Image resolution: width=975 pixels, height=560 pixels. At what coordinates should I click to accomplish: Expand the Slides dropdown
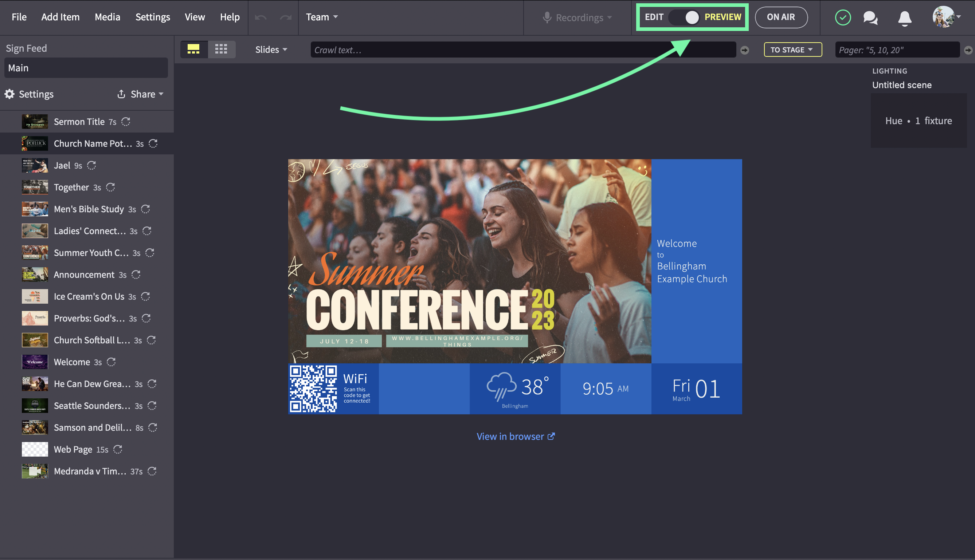pyautogui.click(x=271, y=49)
